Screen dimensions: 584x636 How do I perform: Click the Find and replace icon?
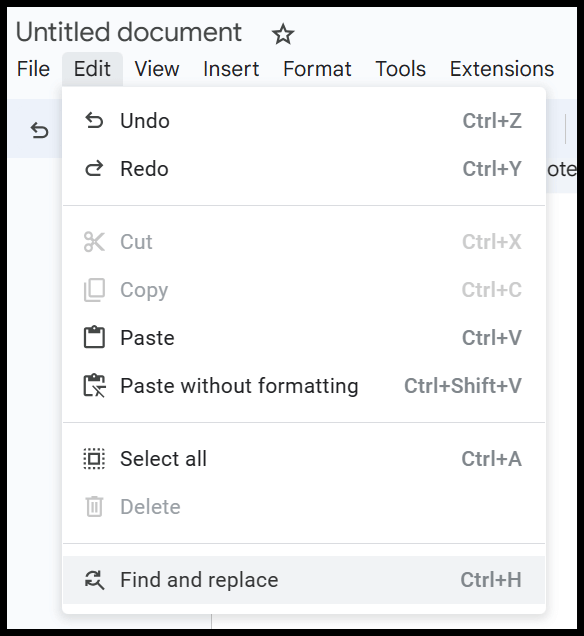pos(94,579)
